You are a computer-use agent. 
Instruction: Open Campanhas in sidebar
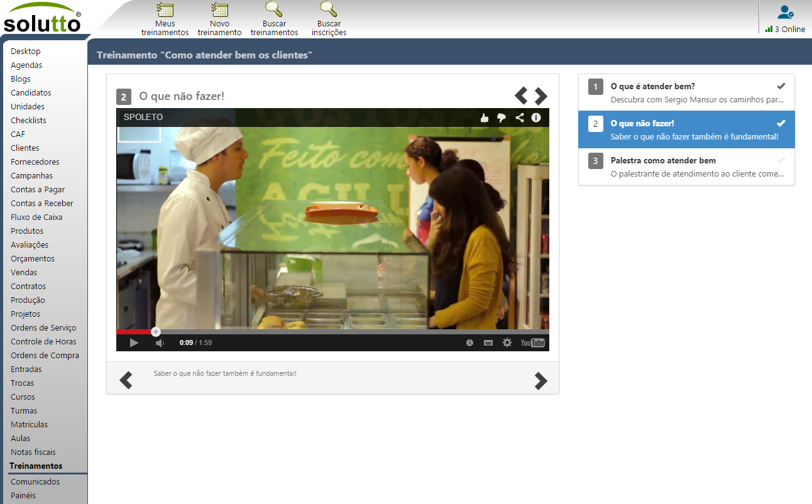[32, 176]
